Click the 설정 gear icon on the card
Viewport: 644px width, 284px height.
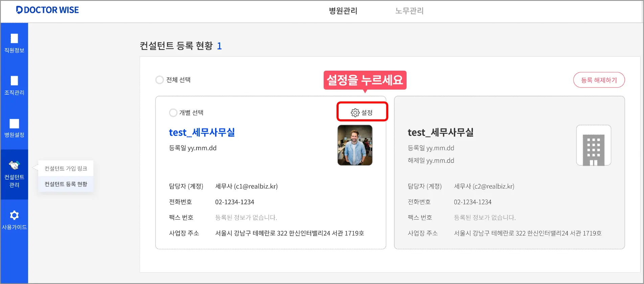[x=355, y=113]
